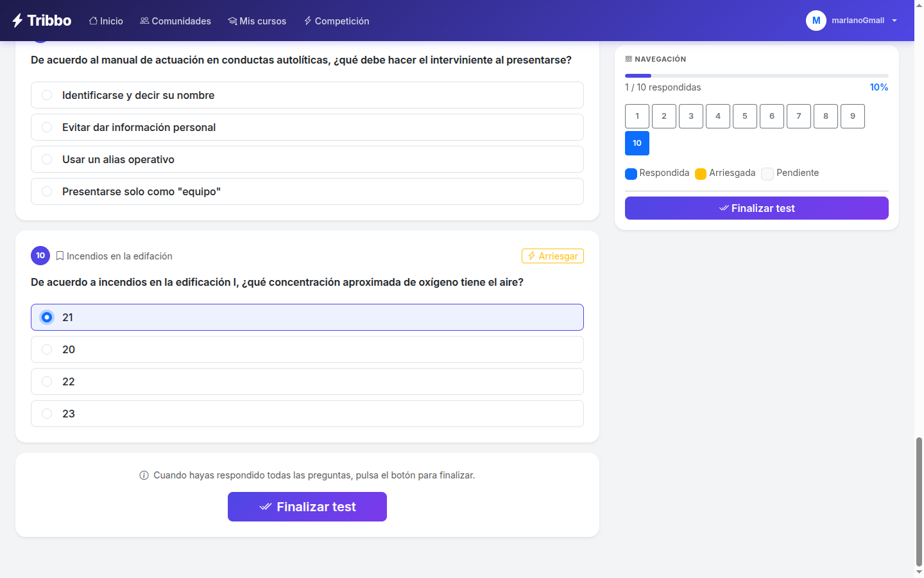Click the M user avatar
Screen dimensions: 924x578
coord(816,21)
